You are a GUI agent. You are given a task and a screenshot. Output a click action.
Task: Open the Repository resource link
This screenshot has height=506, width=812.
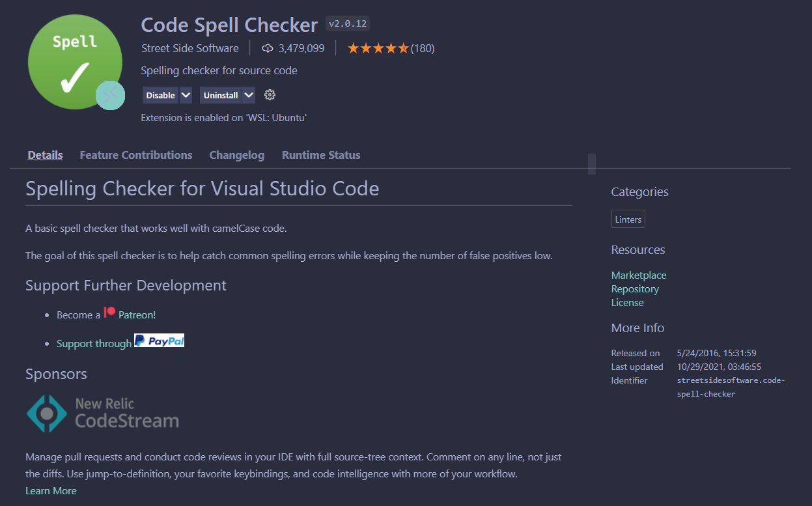coord(635,288)
